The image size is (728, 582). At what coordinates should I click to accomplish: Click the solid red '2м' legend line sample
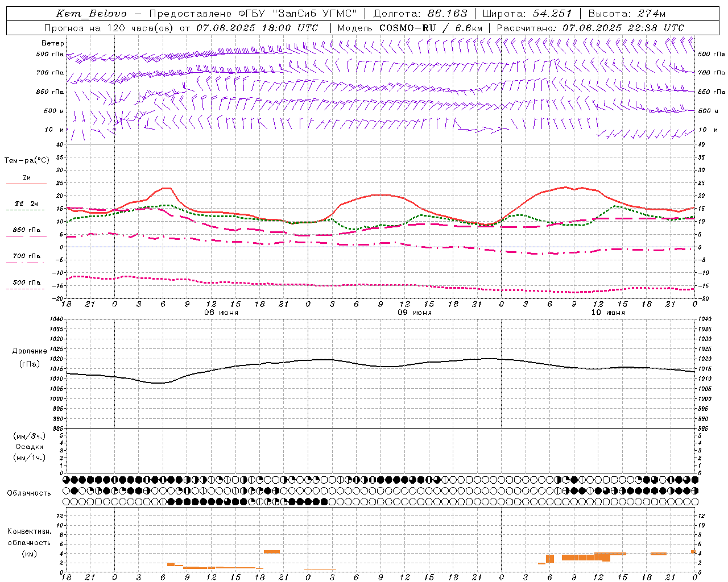point(26,184)
